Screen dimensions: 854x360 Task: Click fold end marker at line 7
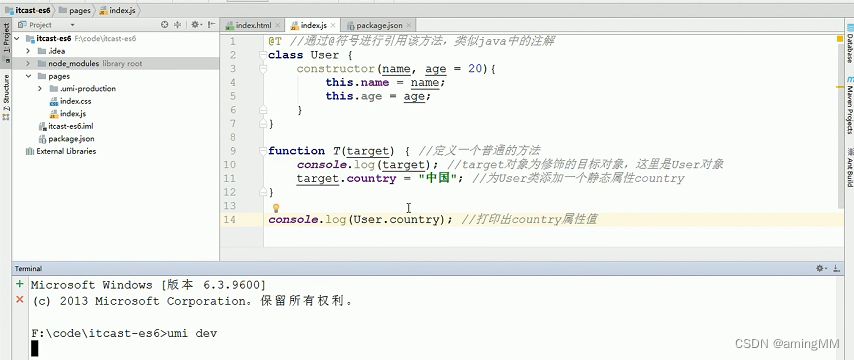click(263, 124)
